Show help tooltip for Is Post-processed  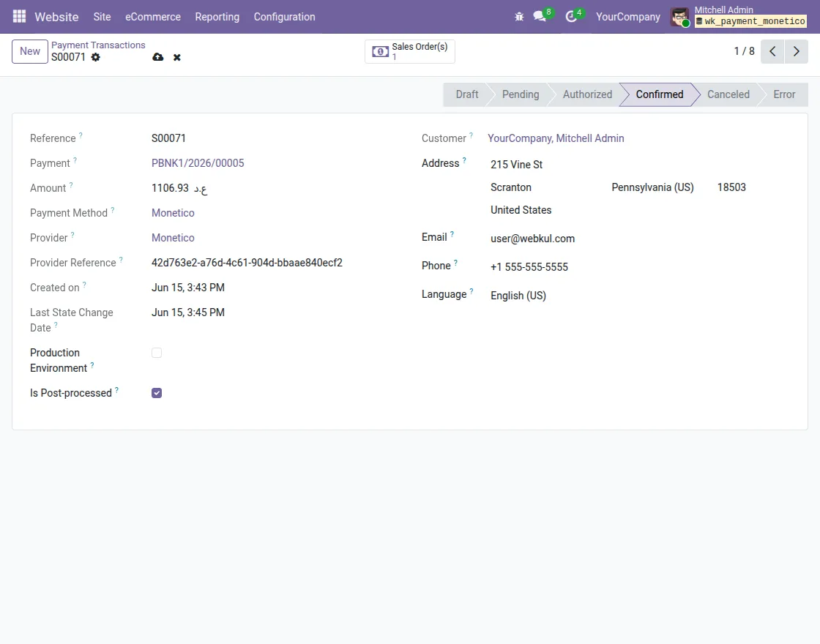coord(116,390)
